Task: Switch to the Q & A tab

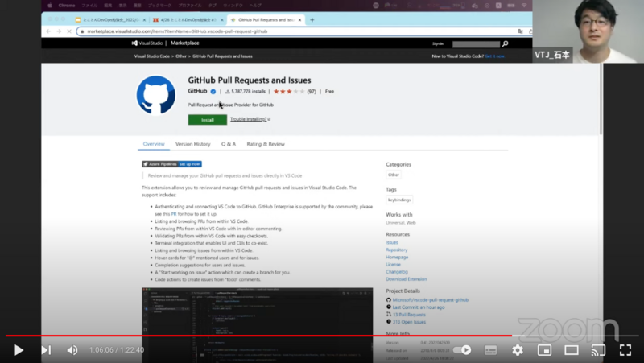Action: [229, 144]
